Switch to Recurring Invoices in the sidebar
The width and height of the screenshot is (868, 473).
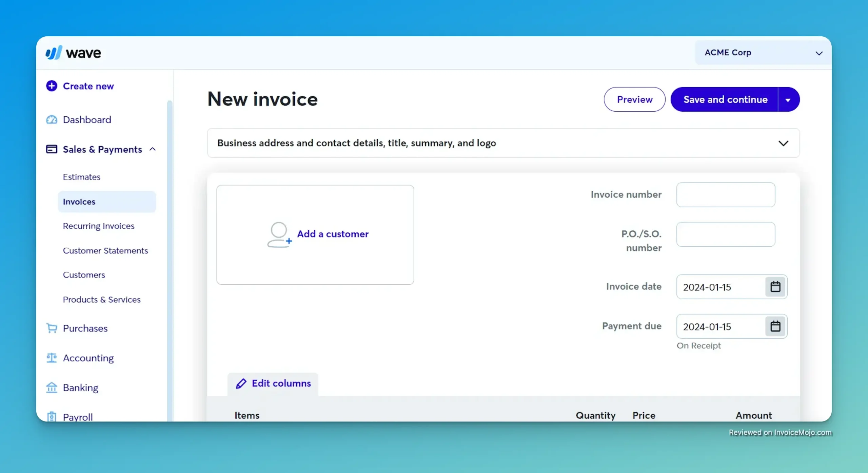pyautogui.click(x=98, y=226)
